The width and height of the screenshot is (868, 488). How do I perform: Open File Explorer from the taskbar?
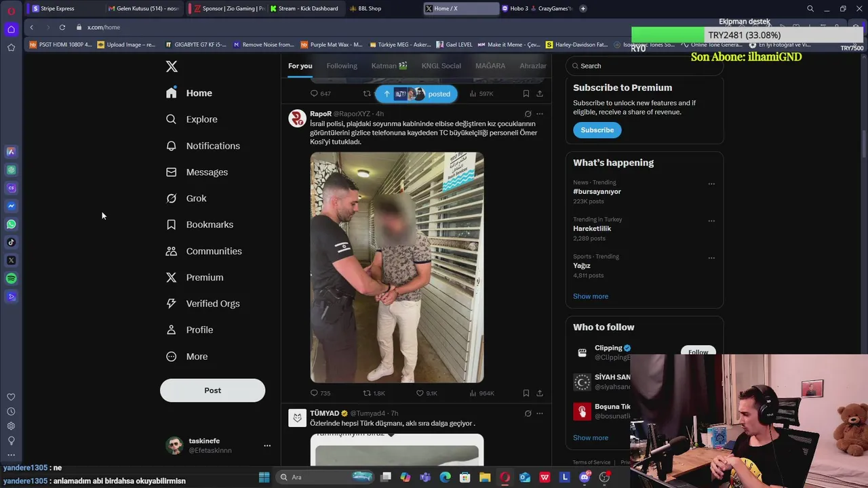(485, 477)
